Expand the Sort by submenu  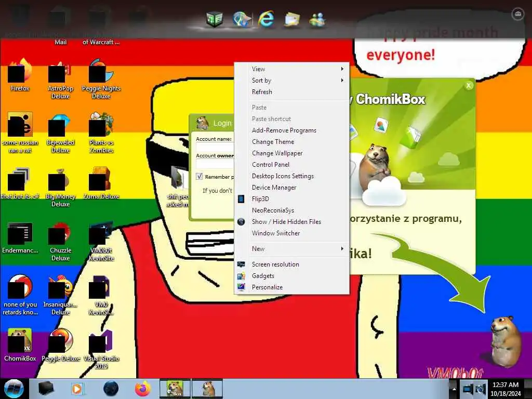[x=292, y=81]
